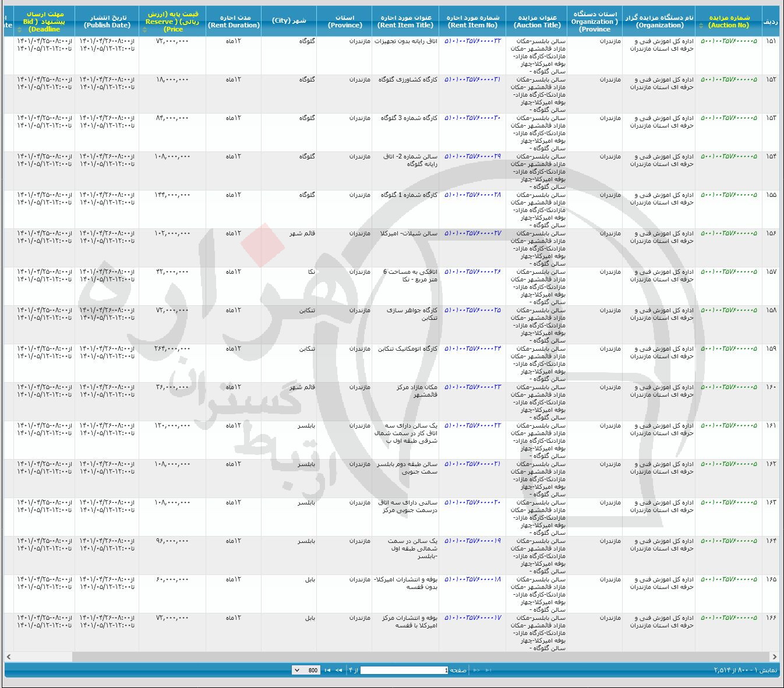Open rent item number link for سالن شیلات- امیرکلا
Viewport: 784px width, 688px height.
coord(472,234)
